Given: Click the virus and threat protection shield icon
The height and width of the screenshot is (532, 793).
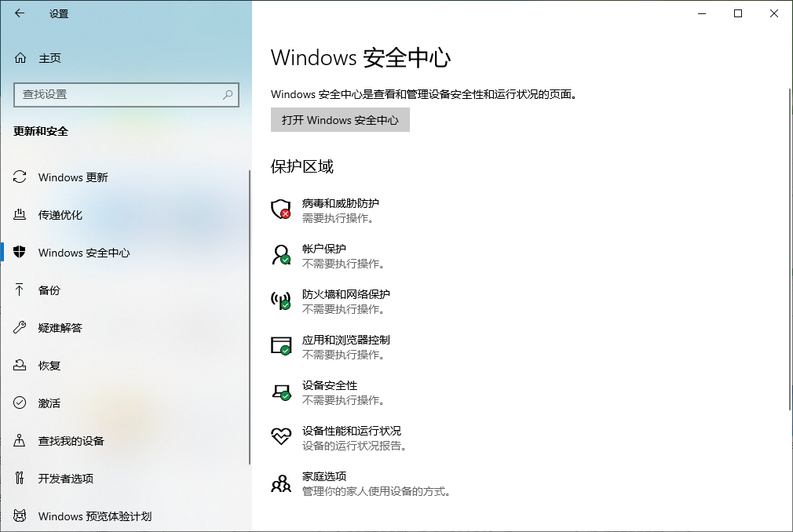Looking at the screenshot, I should tap(281, 210).
